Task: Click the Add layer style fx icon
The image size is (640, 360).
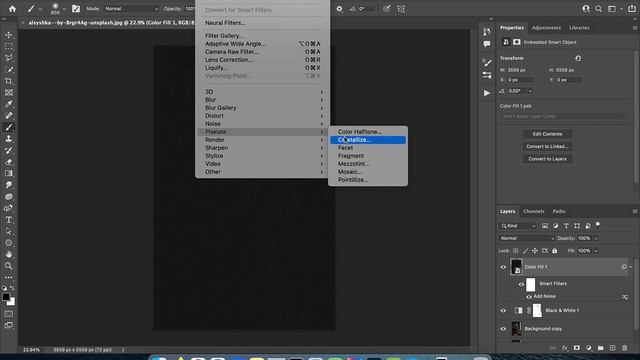Action: pyautogui.click(x=564, y=348)
